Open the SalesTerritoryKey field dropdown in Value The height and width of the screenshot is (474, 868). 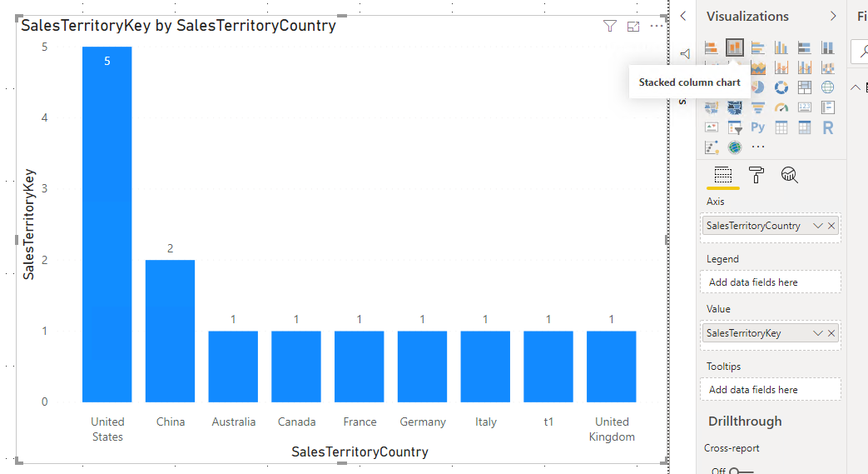coord(817,333)
